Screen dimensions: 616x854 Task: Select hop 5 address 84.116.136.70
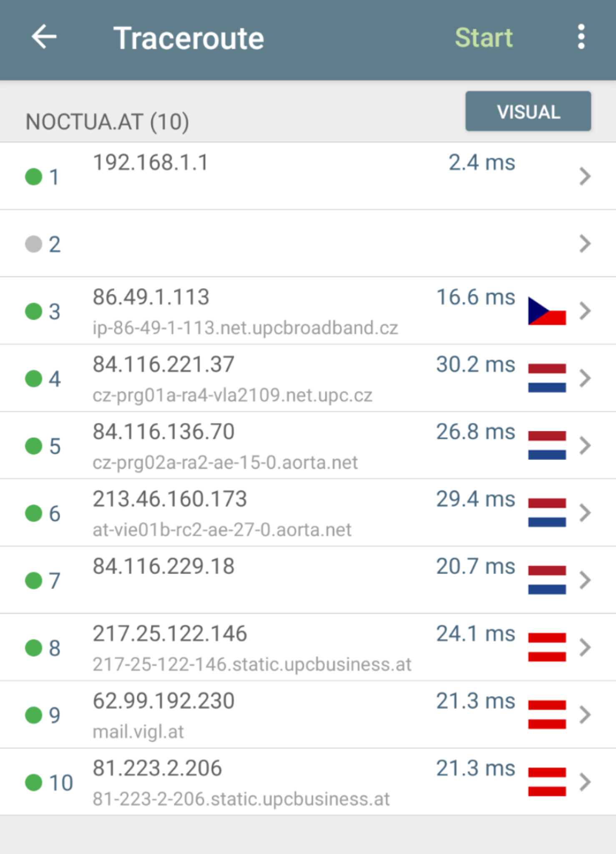pyautogui.click(x=163, y=432)
